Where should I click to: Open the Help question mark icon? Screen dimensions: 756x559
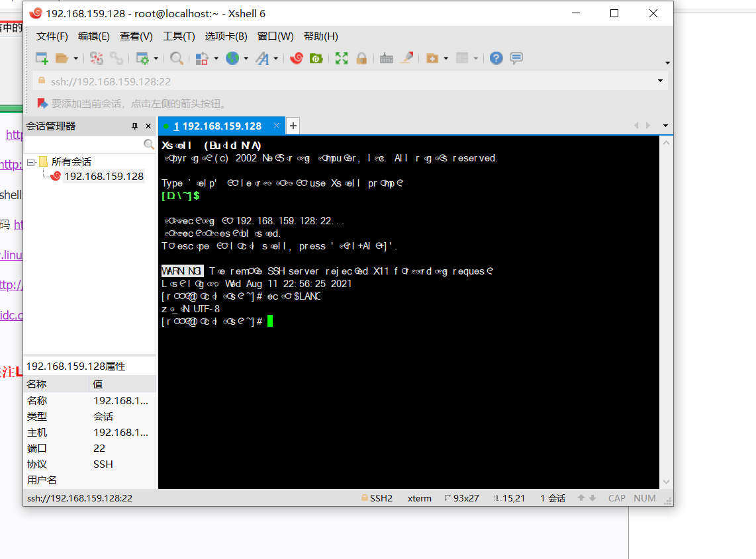(x=496, y=58)
